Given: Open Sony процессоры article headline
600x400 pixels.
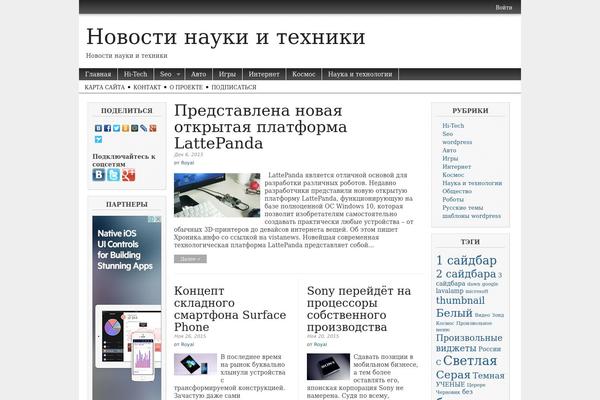Looking at the screenshot, I should pyautogui.click(x=359, y=309).
